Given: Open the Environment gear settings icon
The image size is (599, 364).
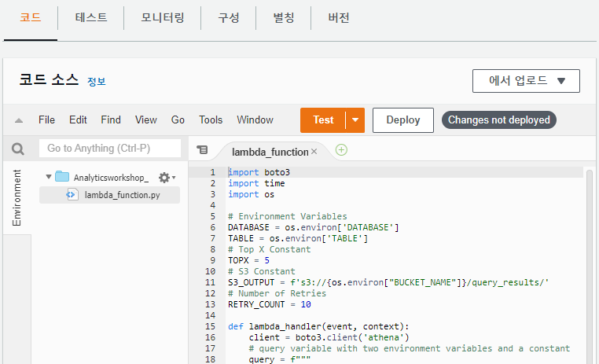Looking at the screenshot, I should click(167, 178).
